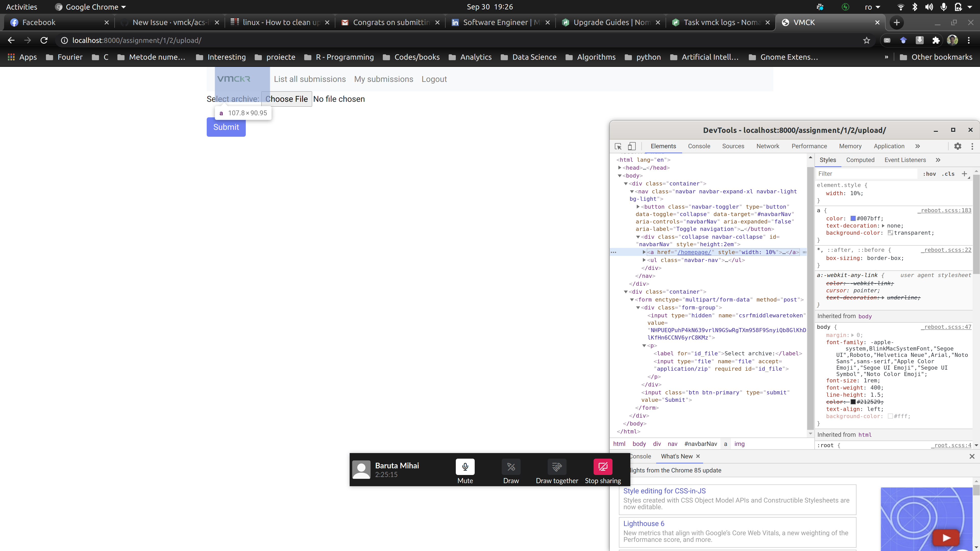
Task: Add a new style rule with the plus icon
Action: point(964,174)
